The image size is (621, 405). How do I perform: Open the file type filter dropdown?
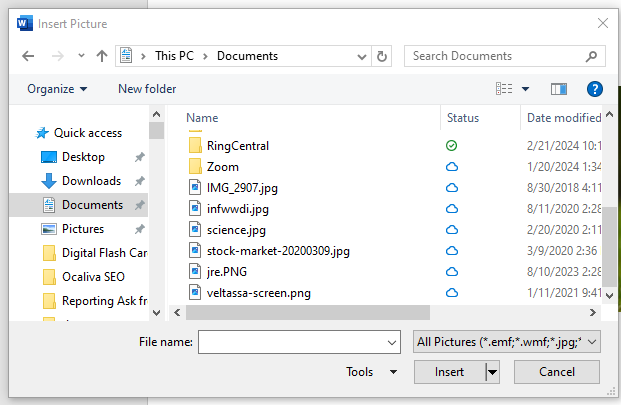click(506, 342)
